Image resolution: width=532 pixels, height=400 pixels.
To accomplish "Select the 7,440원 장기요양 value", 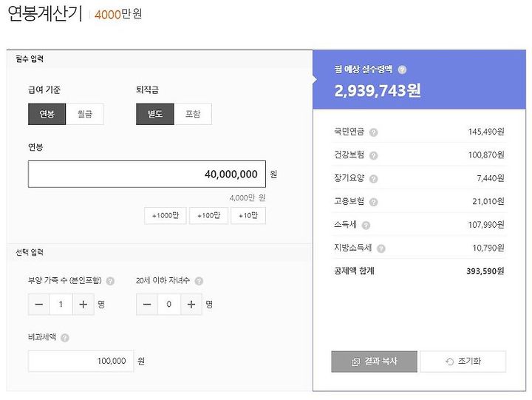I will [x=491, y=178].
